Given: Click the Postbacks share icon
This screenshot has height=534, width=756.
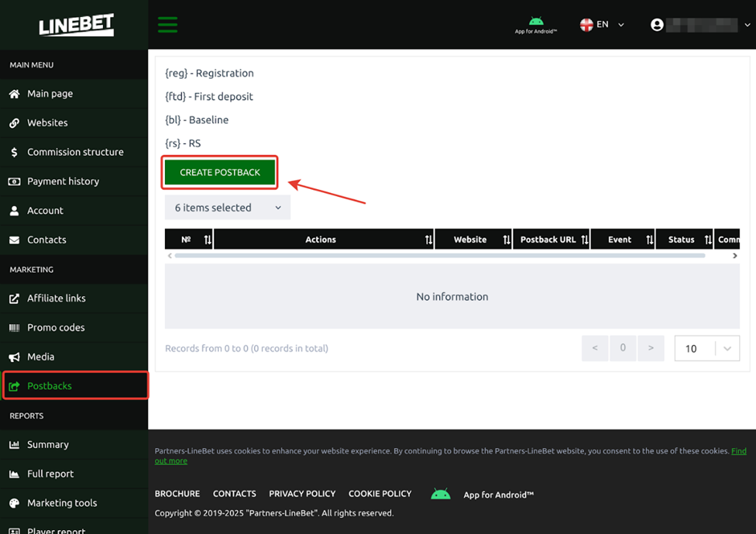Looking at the screenshot, I should coord(14,386).
